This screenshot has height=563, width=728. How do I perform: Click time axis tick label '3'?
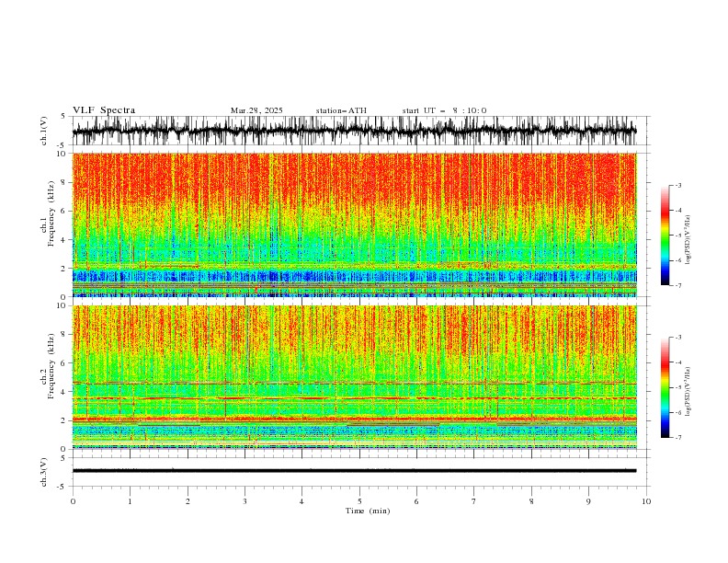click(x=245, y=501)
